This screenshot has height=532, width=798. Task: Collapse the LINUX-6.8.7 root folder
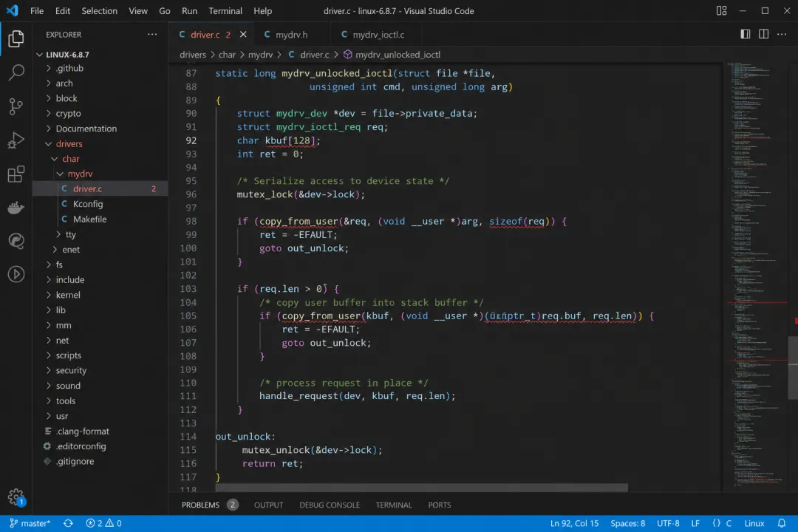coord(100,55)
